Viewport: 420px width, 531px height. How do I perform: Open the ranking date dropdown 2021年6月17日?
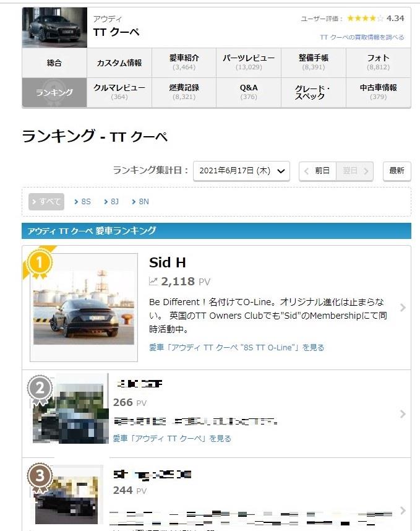241,171
